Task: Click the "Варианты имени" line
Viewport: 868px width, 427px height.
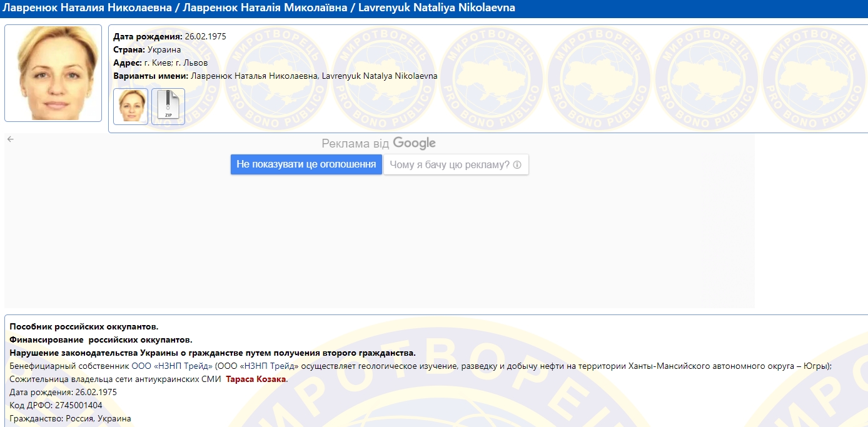Action: pos(275,76)
